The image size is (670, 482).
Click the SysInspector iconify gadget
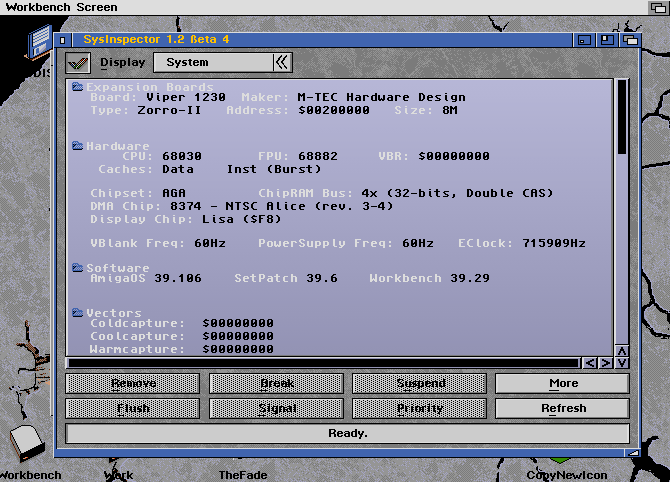[x=584, y=40]
